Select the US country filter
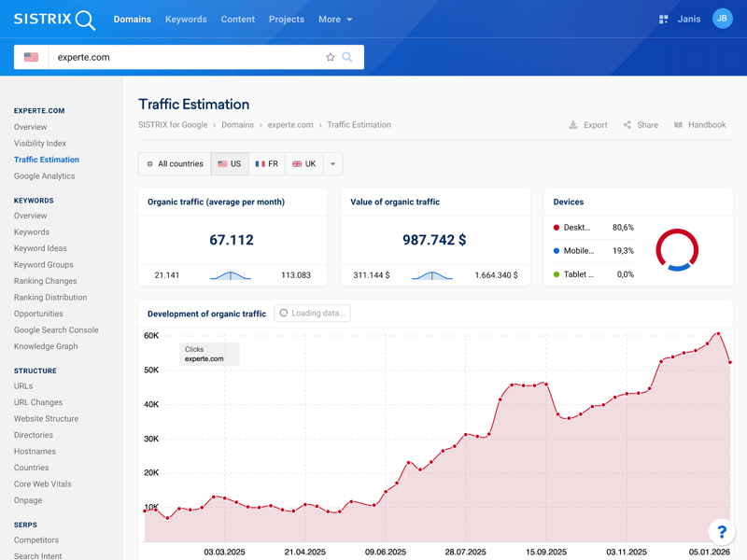The width and height of the screenshot is (747, 560). coord(230,164)
